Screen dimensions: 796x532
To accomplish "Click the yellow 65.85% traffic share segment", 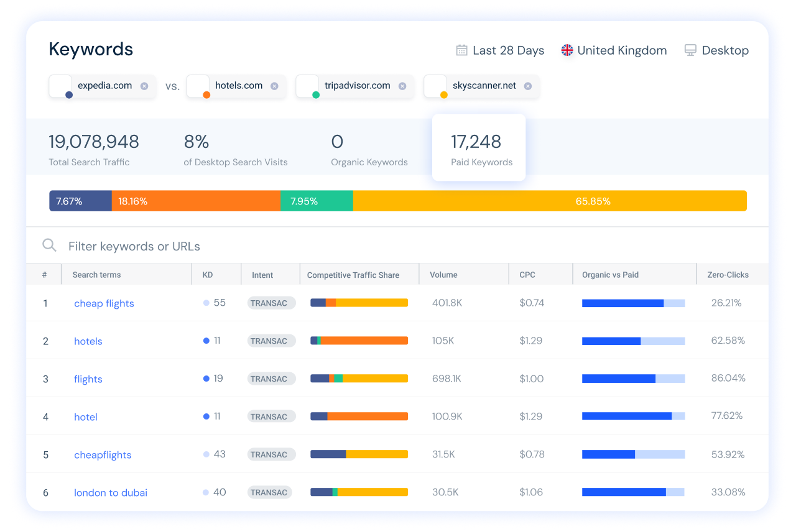I will pyautogui.click(x=550, y=201).
